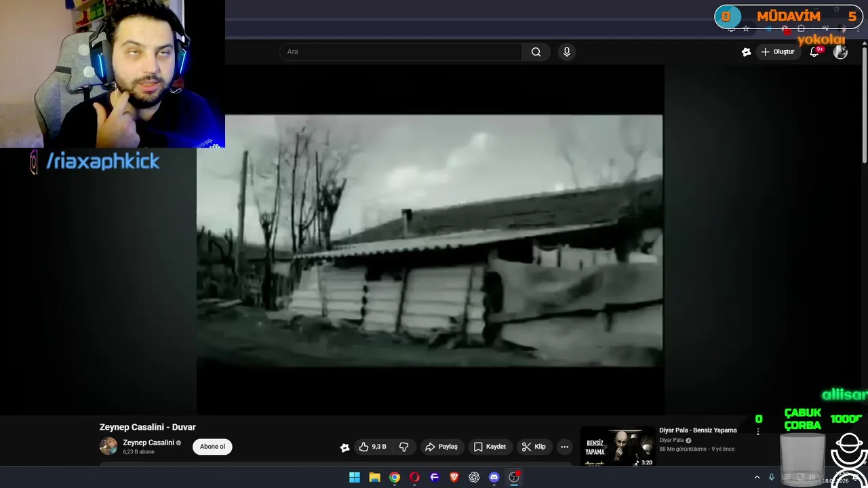Select the '6,23 B abone' subscriber count
The width and height of the screenshot is (868, 488).
pyautogui.click(x=138, y=451)
